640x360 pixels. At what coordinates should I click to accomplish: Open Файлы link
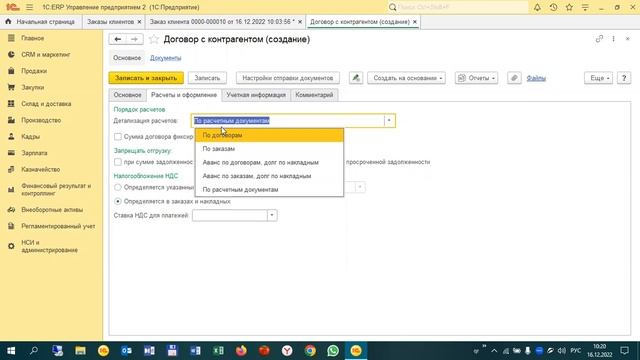click(x=536, y=78)
